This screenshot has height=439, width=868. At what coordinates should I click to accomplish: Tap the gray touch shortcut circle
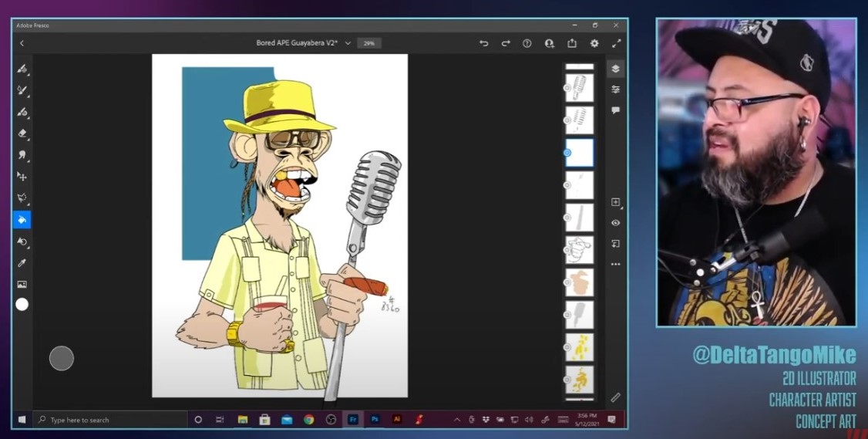(x=62, y=358)
